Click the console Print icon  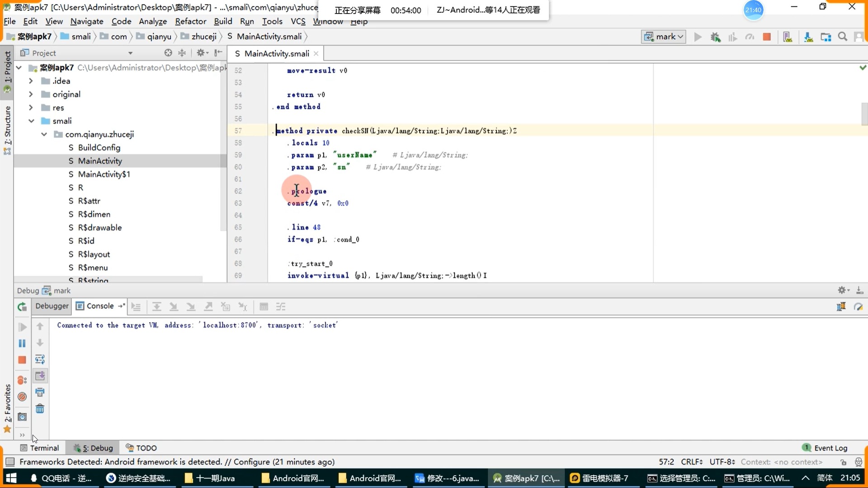40,392
